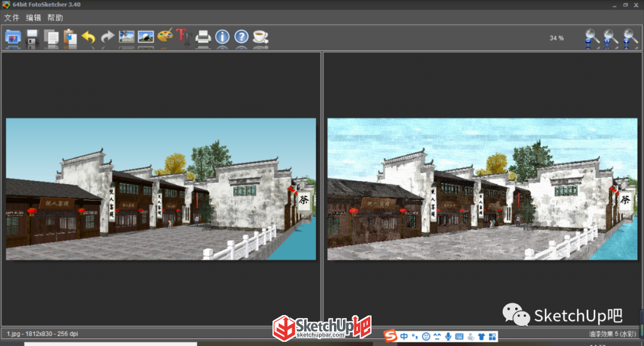The image size is (644, 346).
Task: Open Sogou skins with the shirt icon
Action: 481,336
